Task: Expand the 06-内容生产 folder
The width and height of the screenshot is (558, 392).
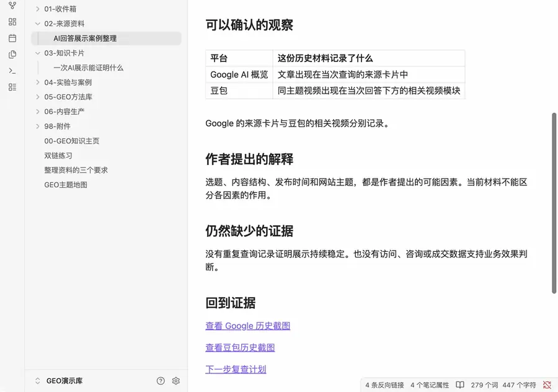Action: point(37,112)
